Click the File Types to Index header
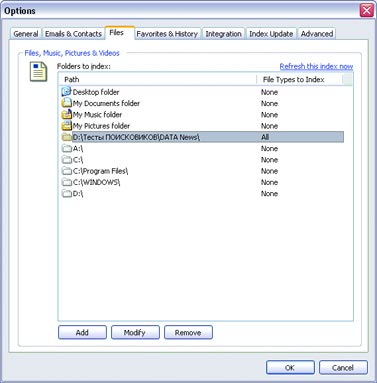Viewport: 377px width, 383px height. click(x=299, y=79)
